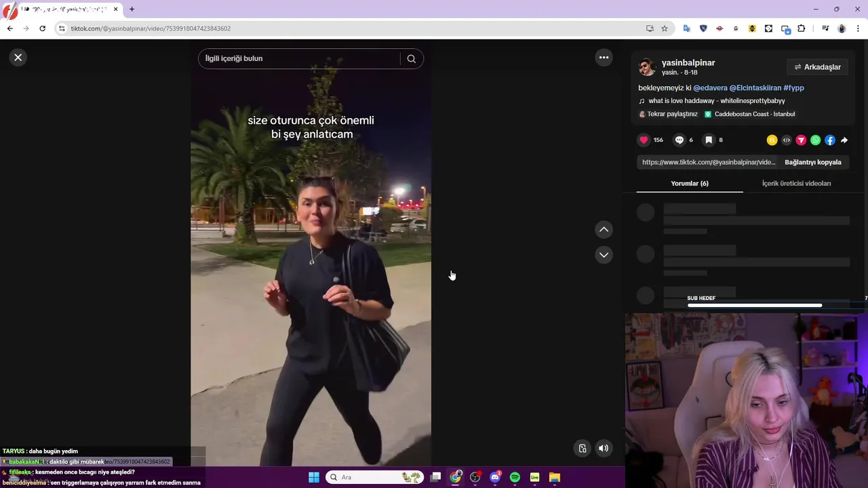Reload the TikTok page
The width and height of the screenshot is (868, 488).
42,28
